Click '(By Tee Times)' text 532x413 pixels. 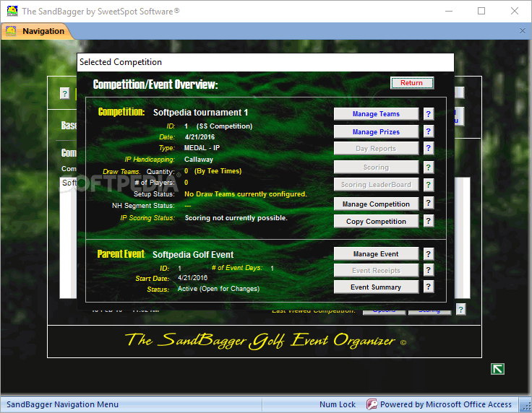click(x=218, y=171)
